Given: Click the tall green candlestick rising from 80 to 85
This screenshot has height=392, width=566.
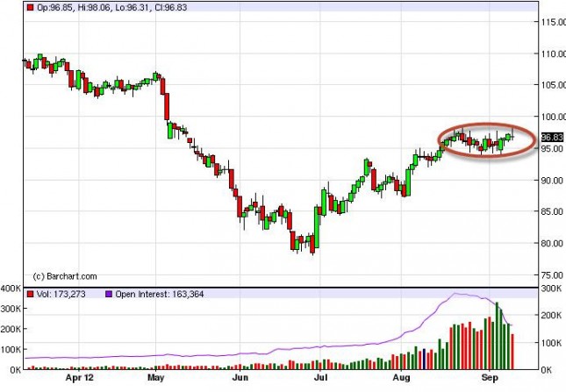Looking at the screenshot, I should click(x=317, y=227).
